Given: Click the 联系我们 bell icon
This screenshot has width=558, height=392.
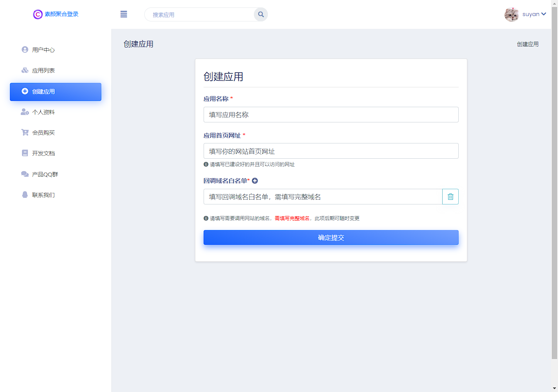Looking at the screenshot, I should pyautogui.click(x=25, y=195).
